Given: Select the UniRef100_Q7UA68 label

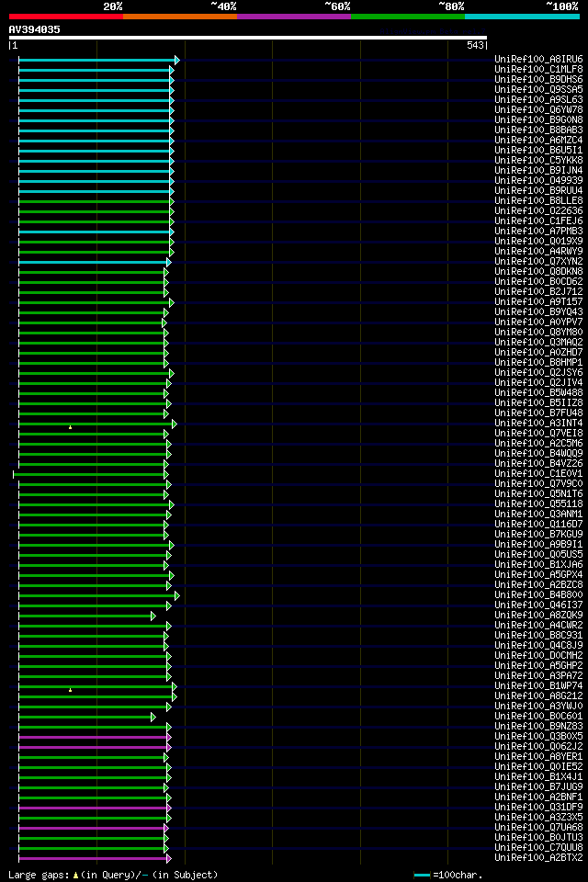Looking at the screenshot, I should coord(538,828).
